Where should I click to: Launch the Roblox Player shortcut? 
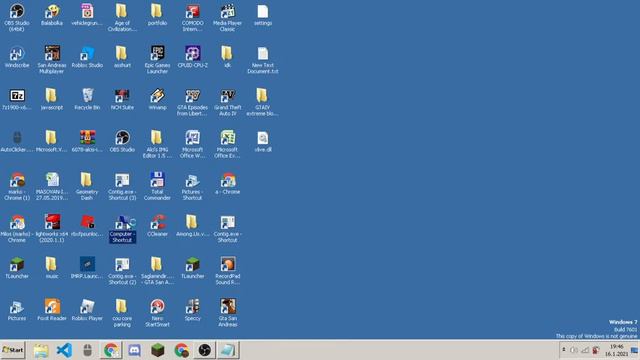[x=87, y=310]
